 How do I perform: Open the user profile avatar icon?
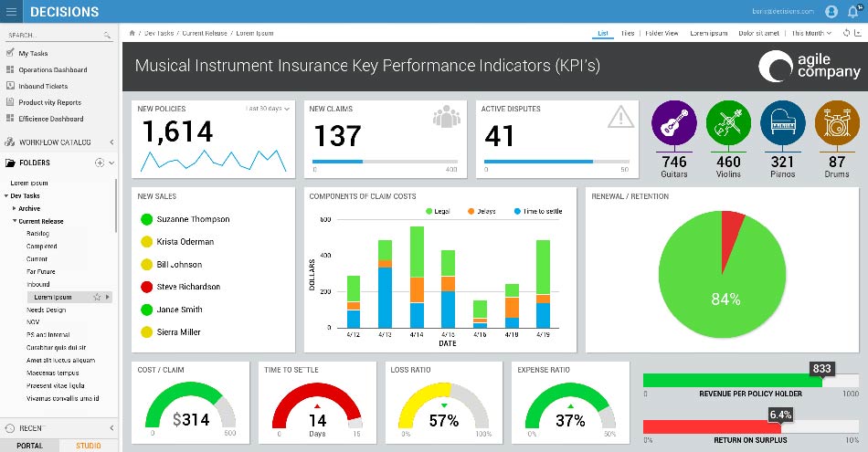click(831, 12)
